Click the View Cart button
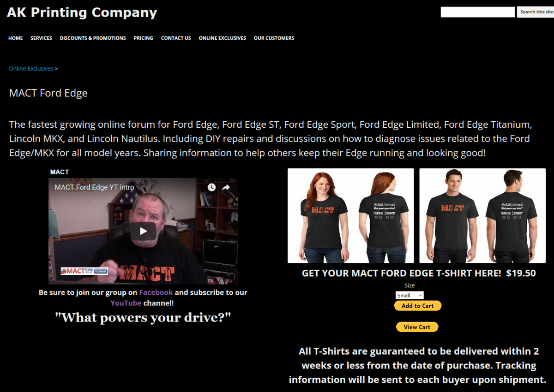 click(417, 327)
